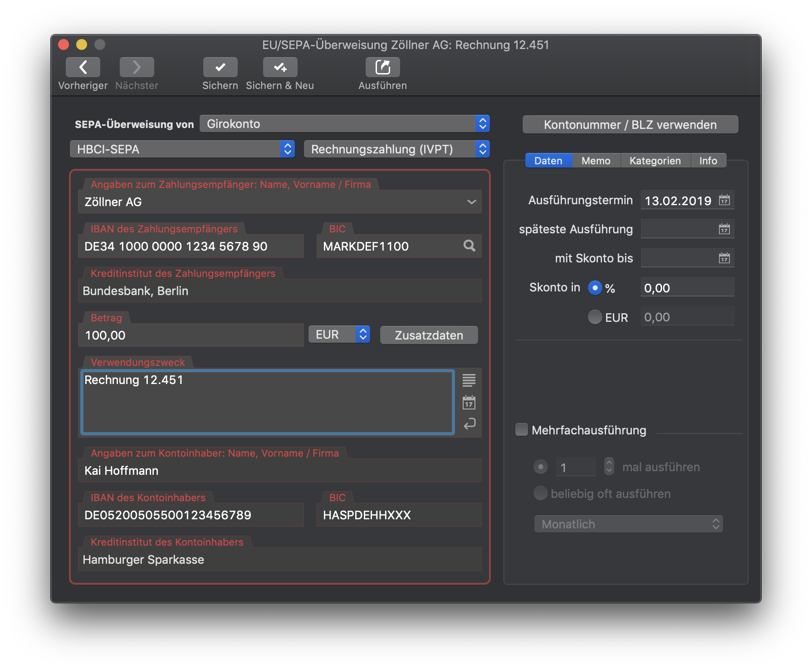The width and height of the screenshot is (812, 670).
Task: Open the Monatlich frequency dropdown
Action: [628, 524]
